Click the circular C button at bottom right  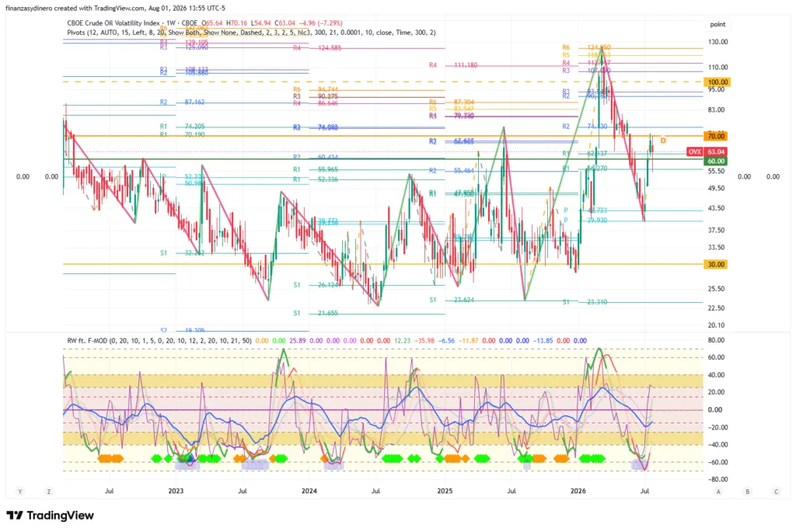coord(777,492)
